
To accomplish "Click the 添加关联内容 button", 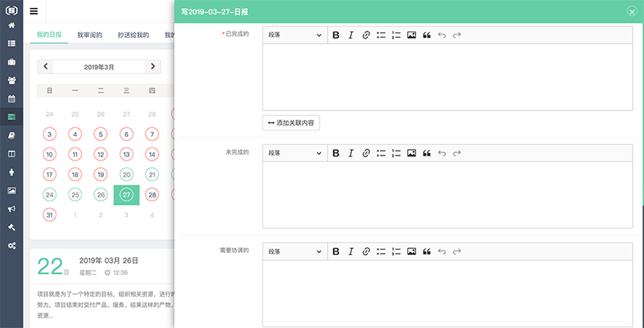I will pos(291,122).
